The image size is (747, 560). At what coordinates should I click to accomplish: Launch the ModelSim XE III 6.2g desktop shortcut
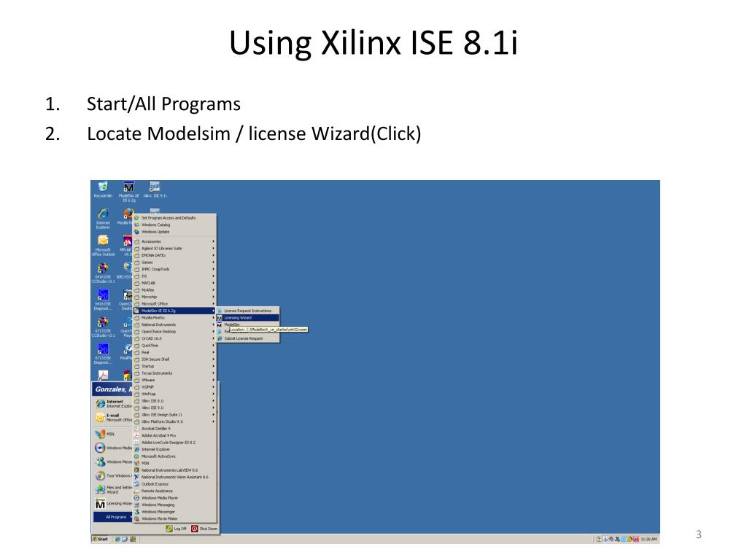coord(128,191)
